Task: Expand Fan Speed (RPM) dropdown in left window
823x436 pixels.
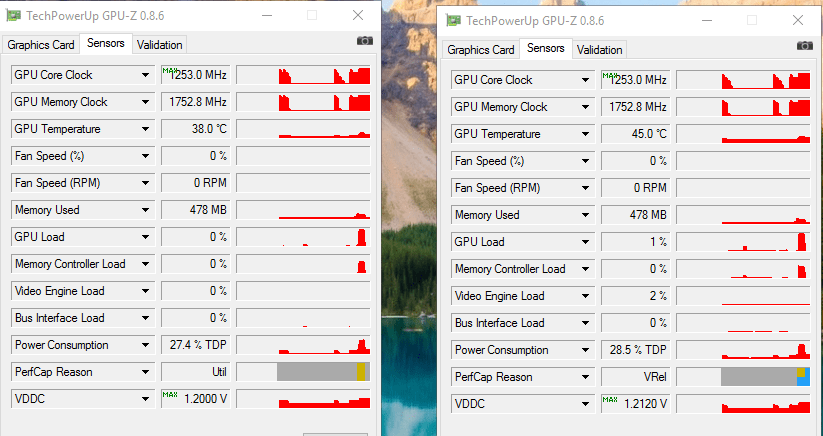Action: coord(145,183)
